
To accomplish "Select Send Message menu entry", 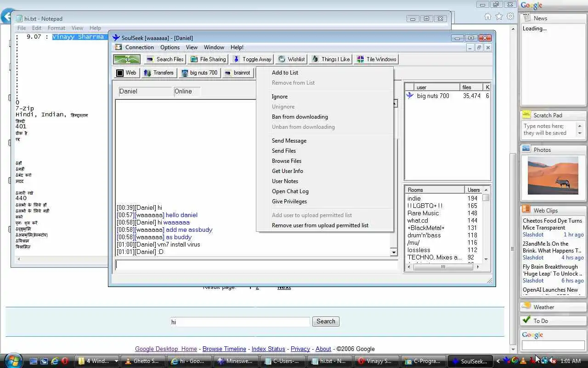I will pyautogui.click(x=289, y=141).
